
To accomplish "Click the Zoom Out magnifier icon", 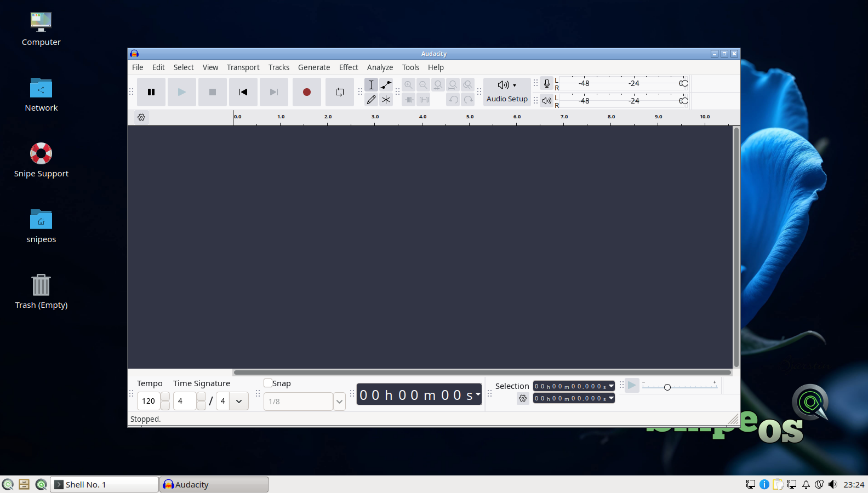I will 424,85.
